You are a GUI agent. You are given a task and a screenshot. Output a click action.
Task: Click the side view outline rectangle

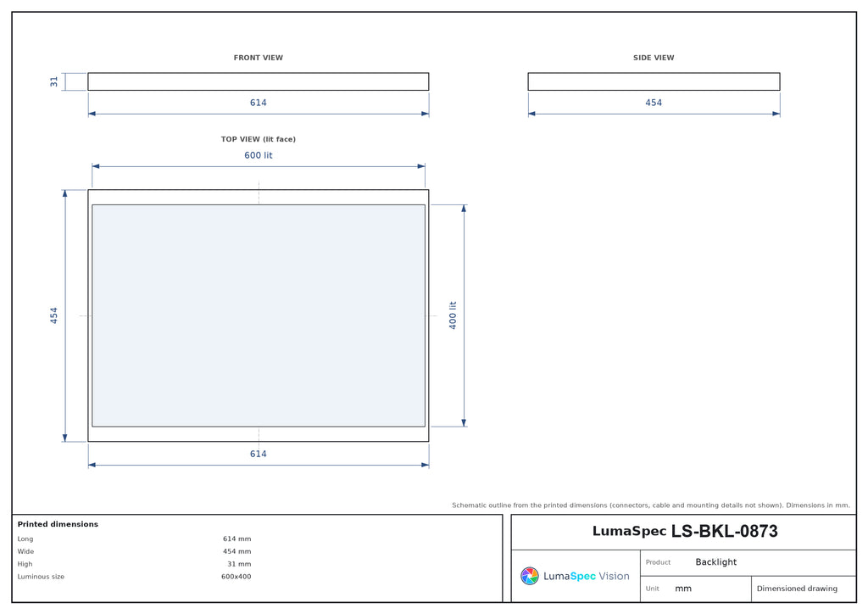point(654,81)
